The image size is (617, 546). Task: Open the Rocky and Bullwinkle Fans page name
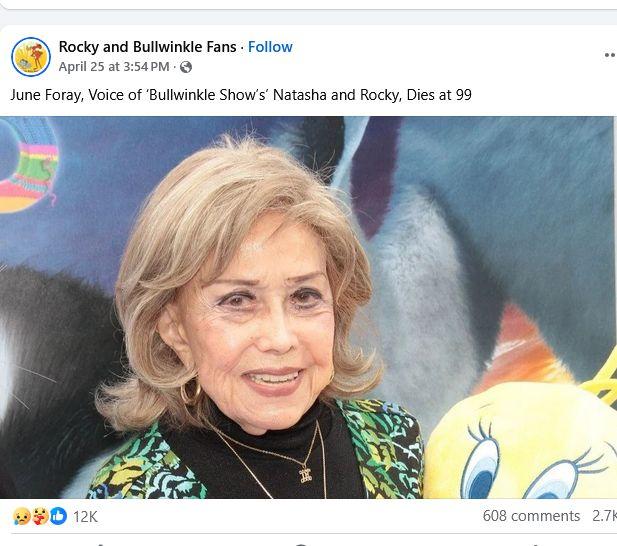148,47
